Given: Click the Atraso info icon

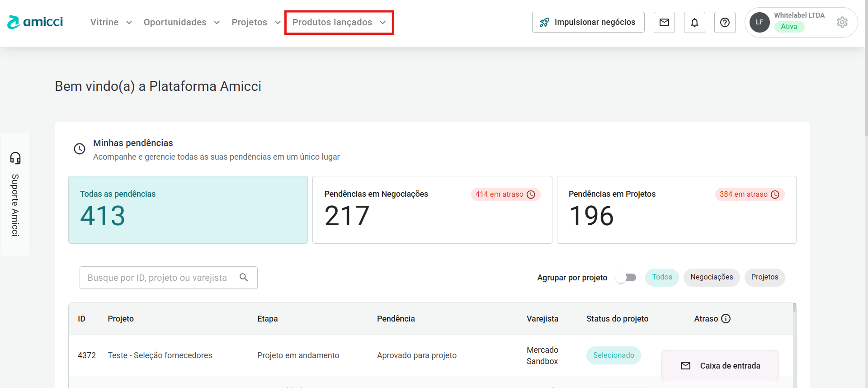Looking at the screenshot, I should point(726,319).
